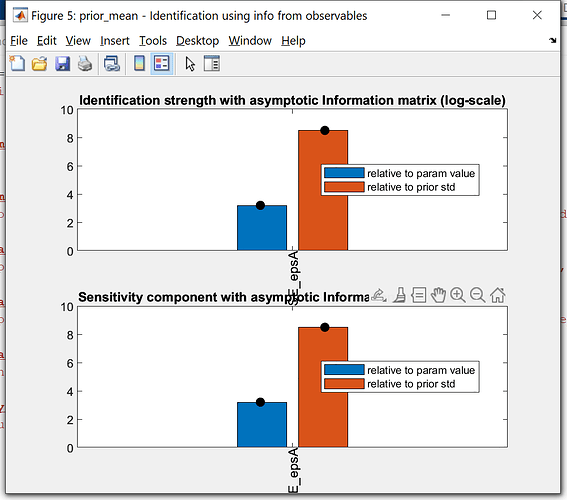
Task: Click Zoom Out on axes toolbar
Action: coord(477,295)
